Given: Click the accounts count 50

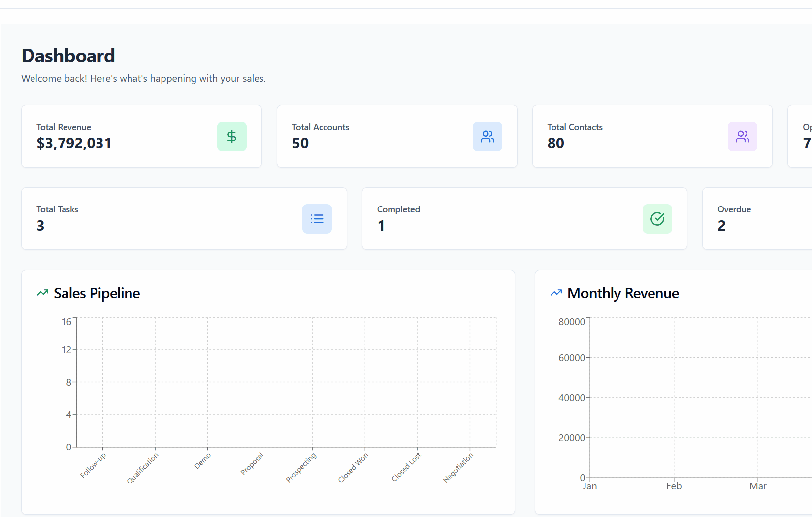Looking at the screenshot, I should pyautogui.click(x=300, y=143).
